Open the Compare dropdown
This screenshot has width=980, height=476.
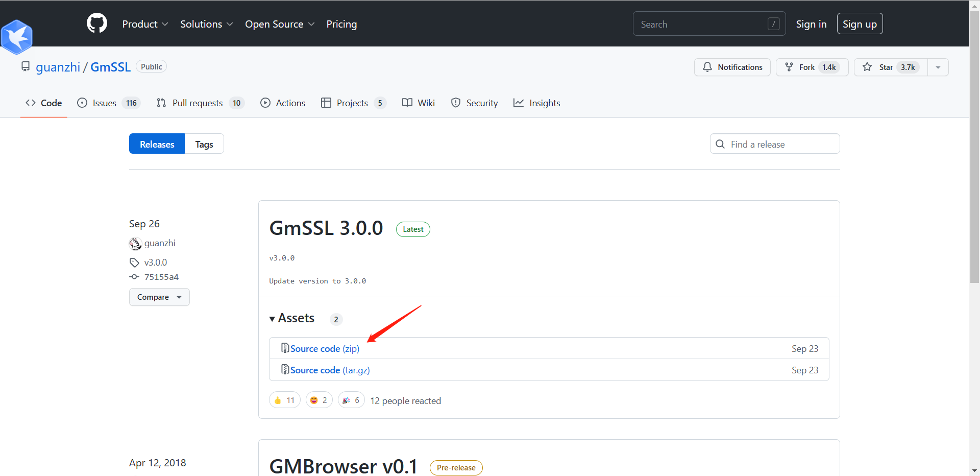click(x=159, y=297)
